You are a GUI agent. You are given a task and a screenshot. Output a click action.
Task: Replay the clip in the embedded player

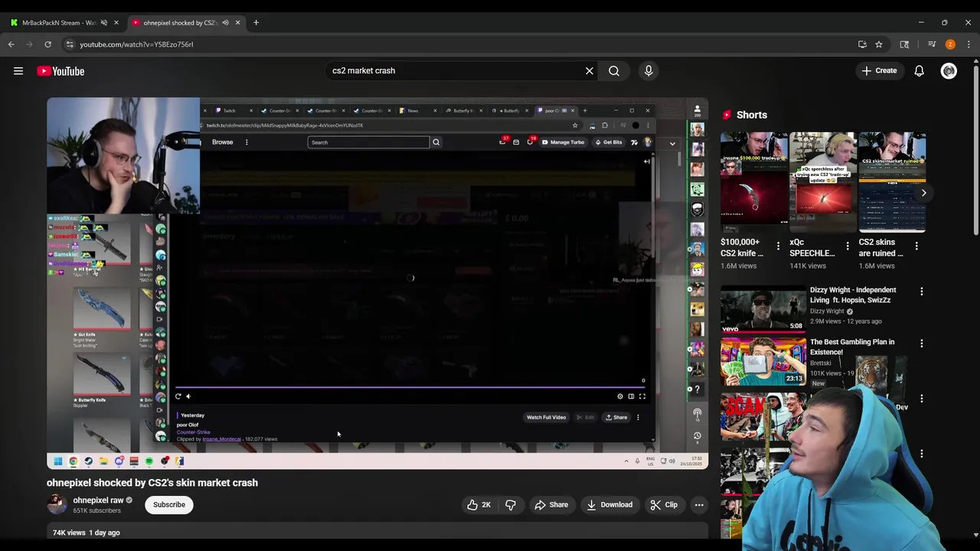click(x=178, y=396)
